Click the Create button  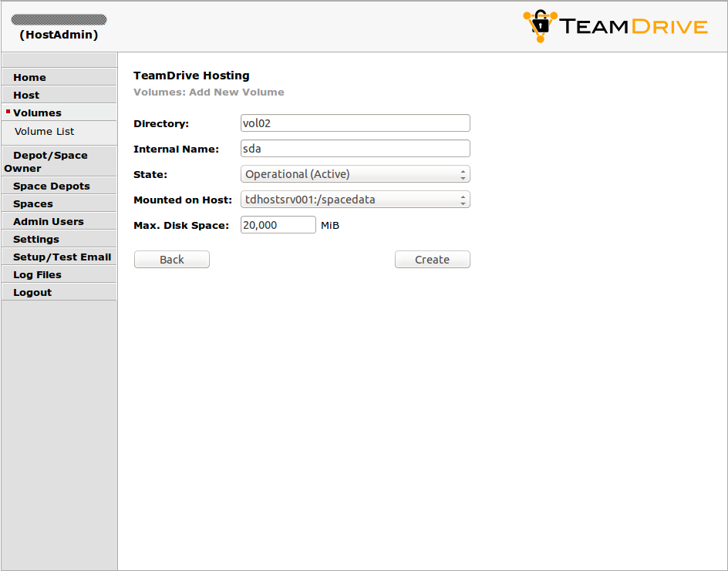[x=432, y=260]
